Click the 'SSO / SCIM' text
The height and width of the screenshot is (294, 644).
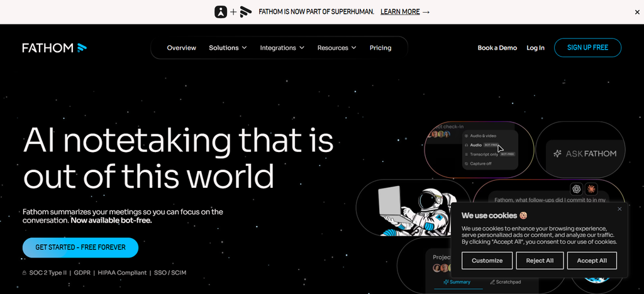click(x=170, y=273)
